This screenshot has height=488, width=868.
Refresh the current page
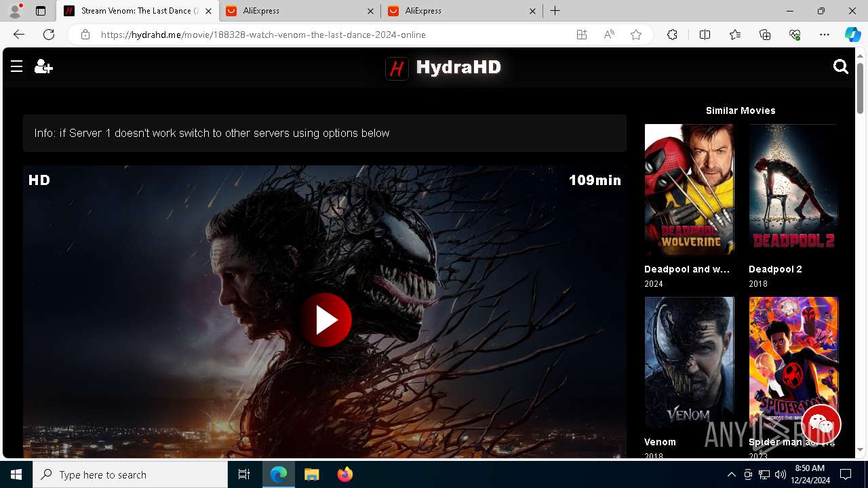[x=49, y=35]
